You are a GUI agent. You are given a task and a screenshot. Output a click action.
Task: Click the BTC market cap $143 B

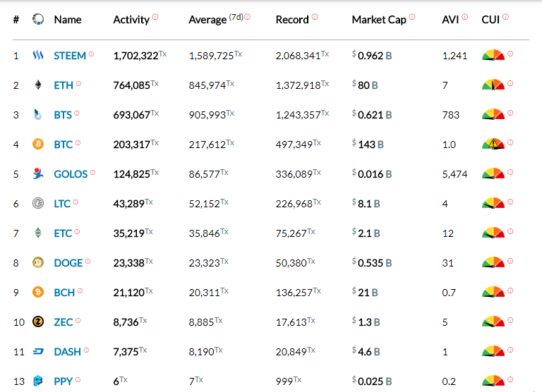tap(368, 145)
